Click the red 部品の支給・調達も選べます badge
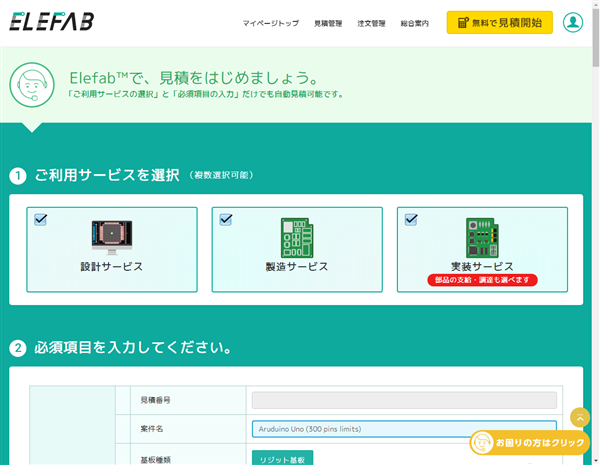The width and height of the screenshot is (600, 465). (482, 281)
